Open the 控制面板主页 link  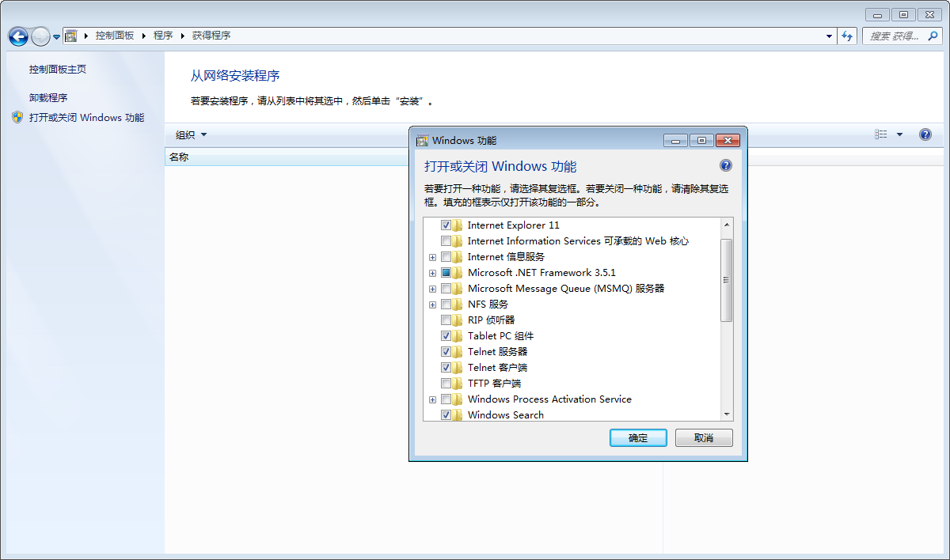click(58, 70)
